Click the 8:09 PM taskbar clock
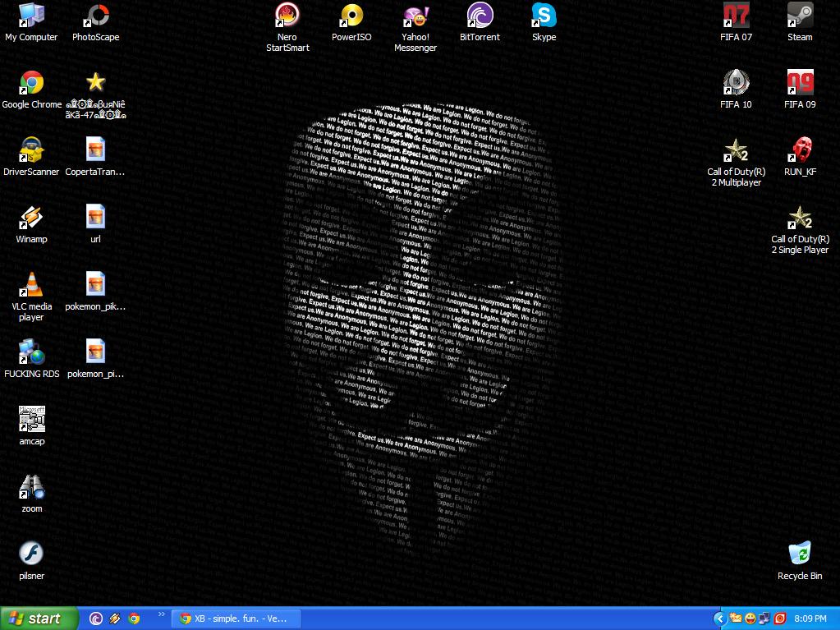This screenshot has height=630, width=840. click(810, 619)
